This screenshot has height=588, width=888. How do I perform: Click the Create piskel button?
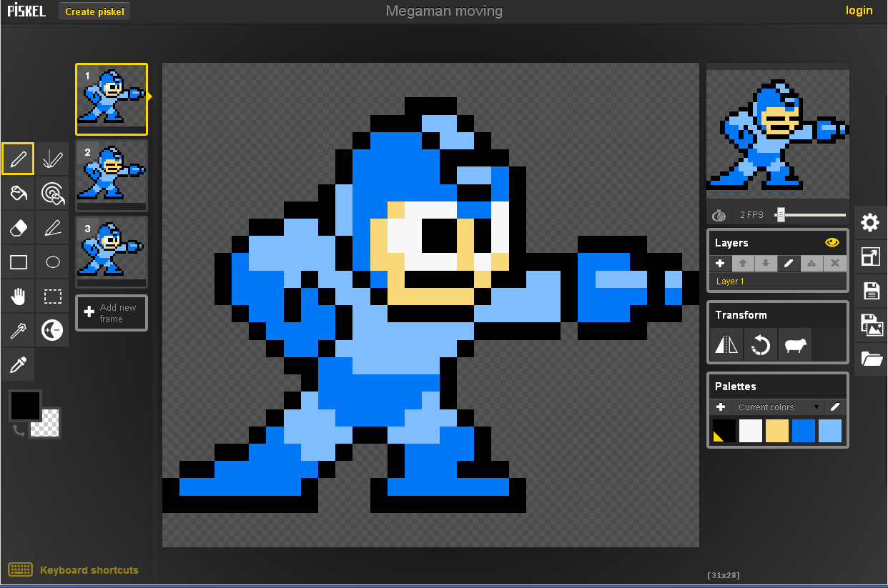(94, 11)
